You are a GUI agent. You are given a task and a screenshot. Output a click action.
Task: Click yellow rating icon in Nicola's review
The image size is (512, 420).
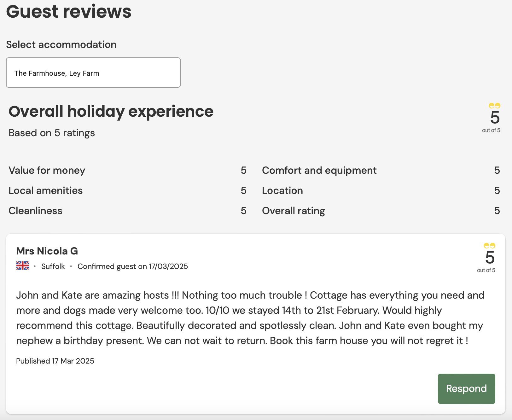pos(489,246)
